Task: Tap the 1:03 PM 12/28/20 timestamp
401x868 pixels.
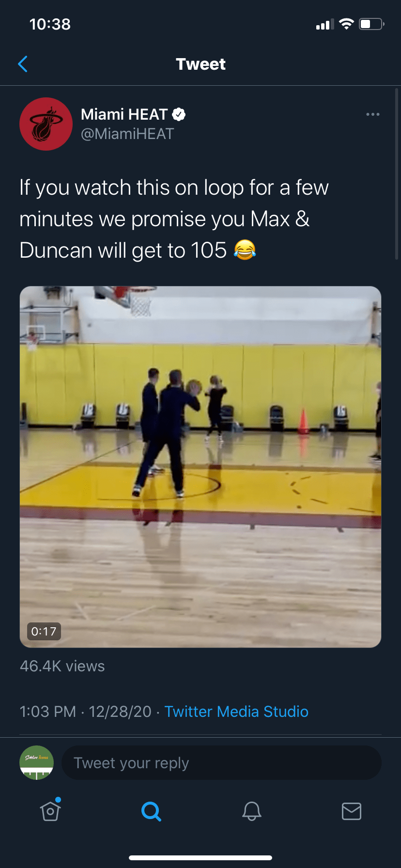Action: tap(86, 712)
